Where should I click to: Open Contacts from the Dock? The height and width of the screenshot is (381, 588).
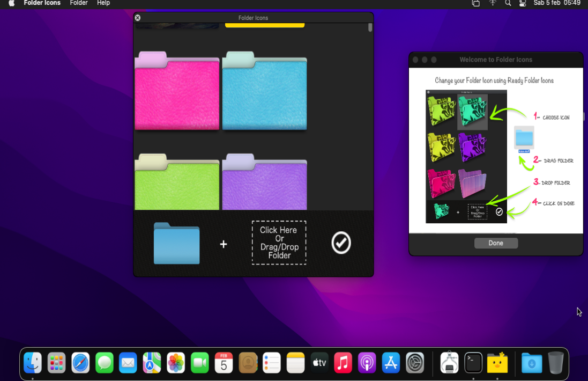[248, 363]
